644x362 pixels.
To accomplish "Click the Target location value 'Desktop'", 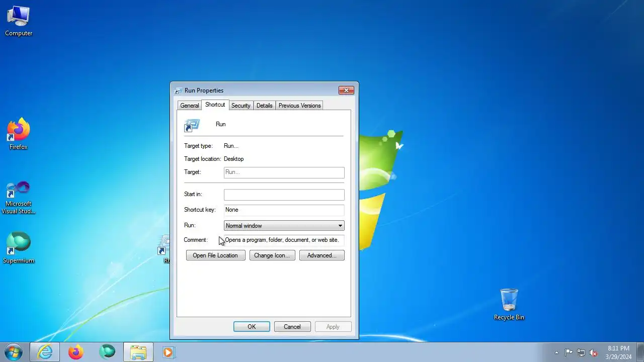I will coord(233,159).
